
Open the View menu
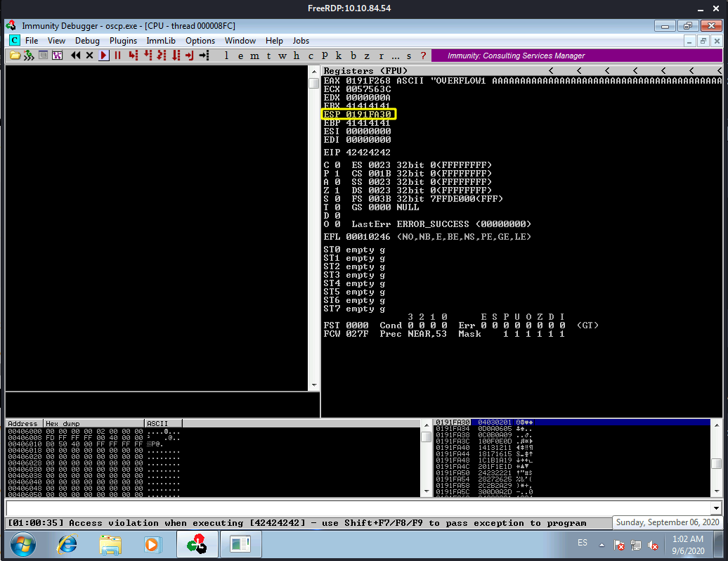tap(56, 40)
